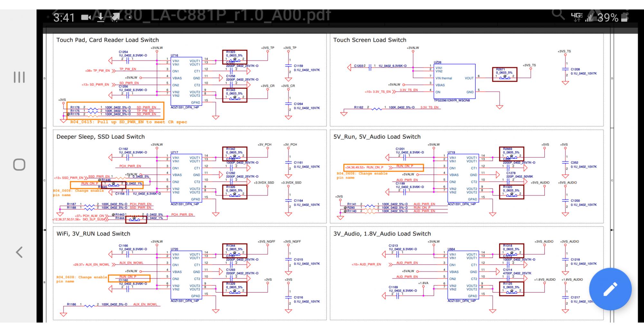Image resolution: width=644 pixels, height=332 pixels.
Task: Click the C1218 capacitor label
Action: coord(575,260)
